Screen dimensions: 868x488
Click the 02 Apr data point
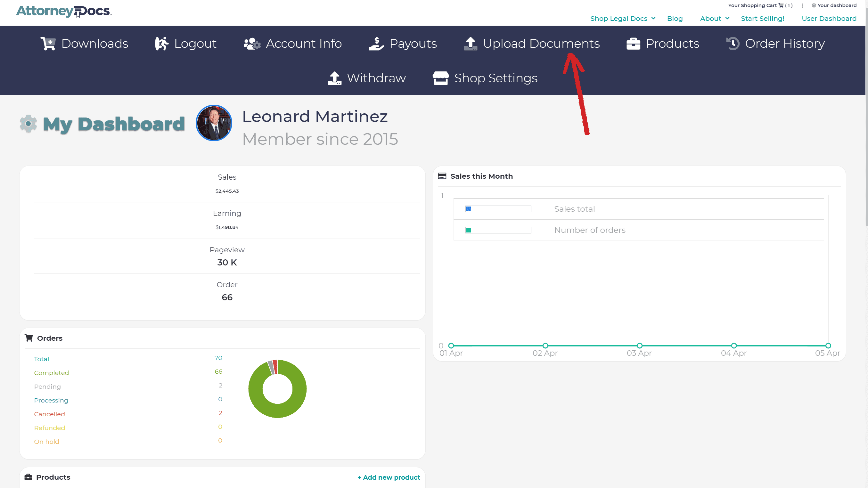pyautogui.click(x=545, y=346)
